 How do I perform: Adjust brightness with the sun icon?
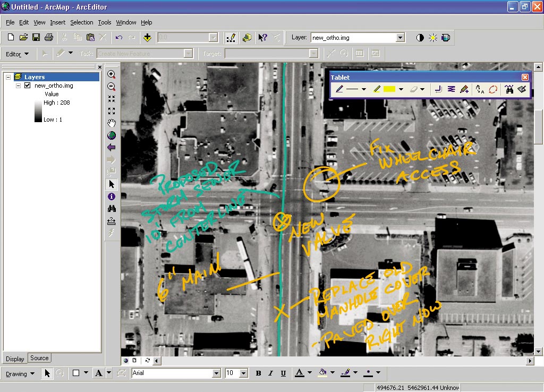click(432, 38)
